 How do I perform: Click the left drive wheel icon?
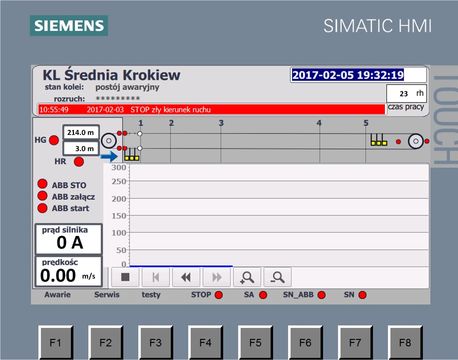(x=109, y=141)
